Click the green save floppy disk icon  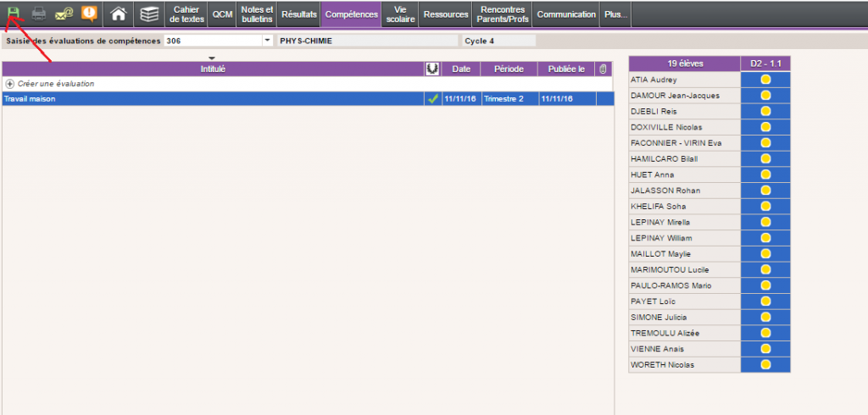point(14,14)
